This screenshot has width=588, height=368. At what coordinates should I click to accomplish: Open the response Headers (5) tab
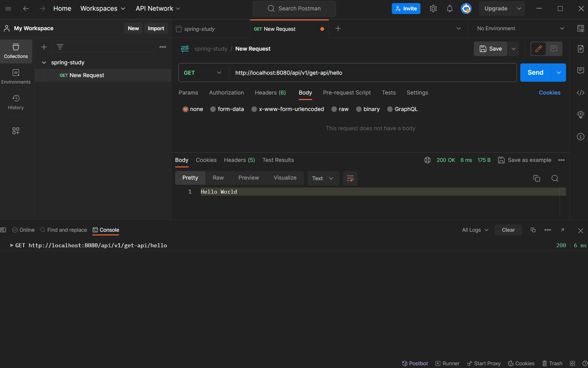[x=239, y=160]
